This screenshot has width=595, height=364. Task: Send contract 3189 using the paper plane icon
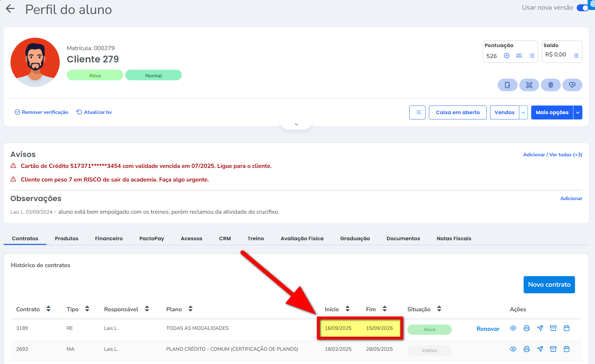click(540, 328)
